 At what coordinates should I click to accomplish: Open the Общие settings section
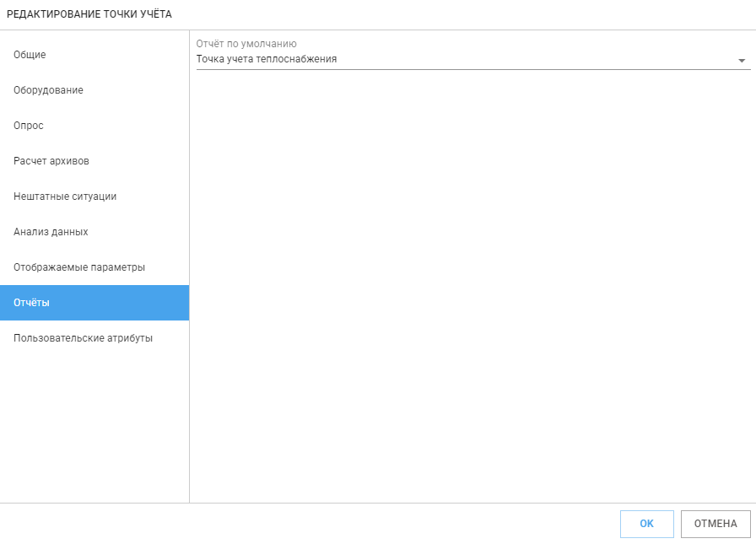(x=94, y=55)
